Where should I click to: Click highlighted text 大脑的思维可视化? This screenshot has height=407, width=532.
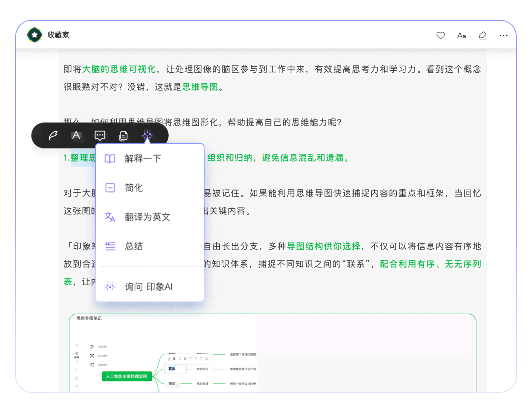pyautogui.click(x=119, y=69)
